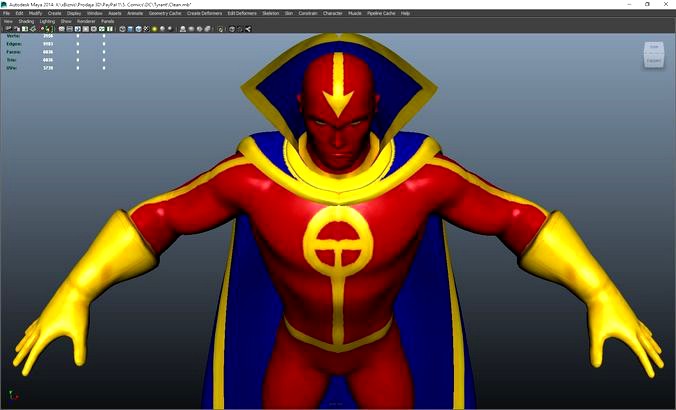This screenshot has width=676, height=410.
Task: Open the File menu
Action: point(6,13)
